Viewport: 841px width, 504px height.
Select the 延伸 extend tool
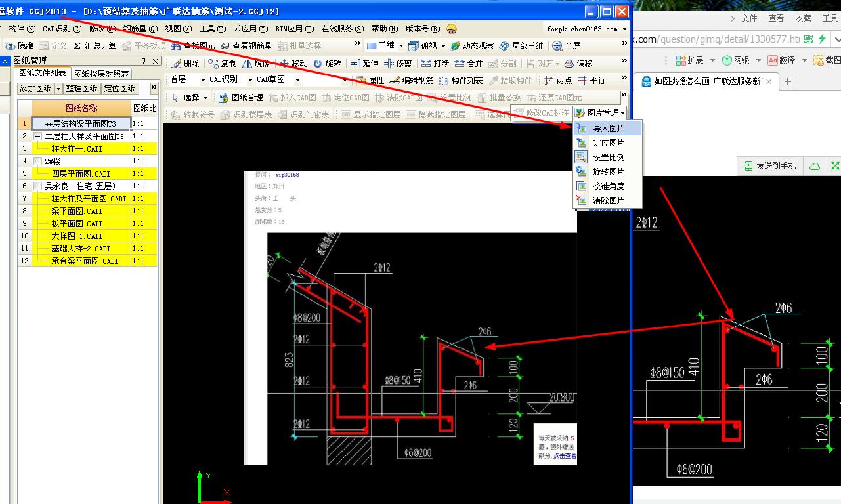pyautogui.click(x=364, y=64)
